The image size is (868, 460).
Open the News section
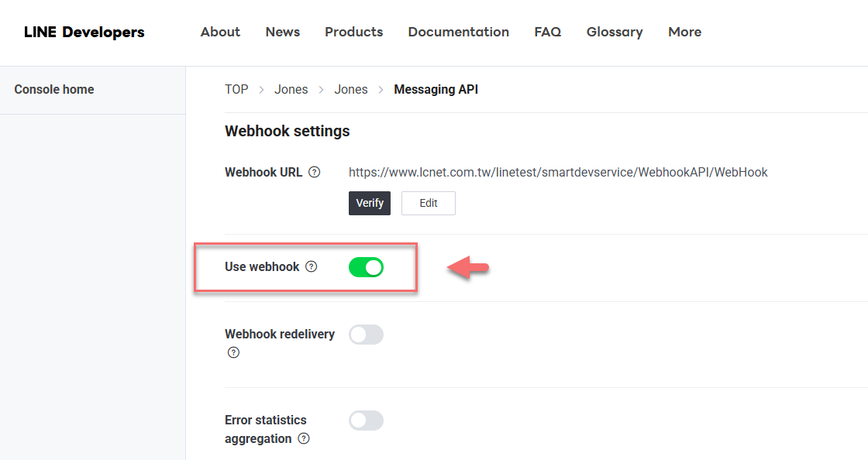tap(282, 32)
